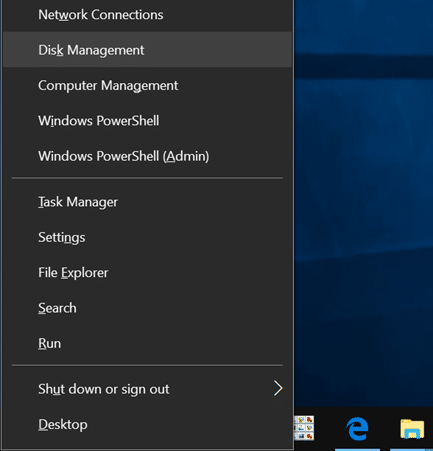The height and width of the screenshot is (451, 433).
Task: Open the Run dialog entry
Action: [x=147, y=343]
